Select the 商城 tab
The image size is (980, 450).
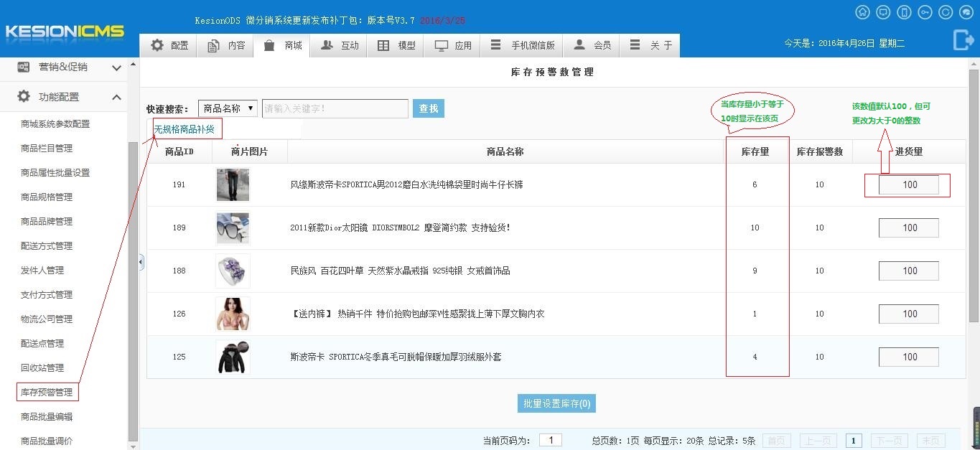(283, 45)
